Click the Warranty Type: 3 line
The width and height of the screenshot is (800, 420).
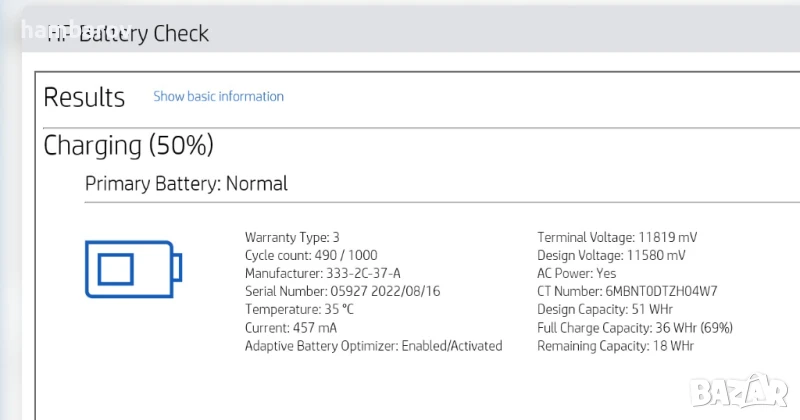pyautogui.click(x=292, y=238)
